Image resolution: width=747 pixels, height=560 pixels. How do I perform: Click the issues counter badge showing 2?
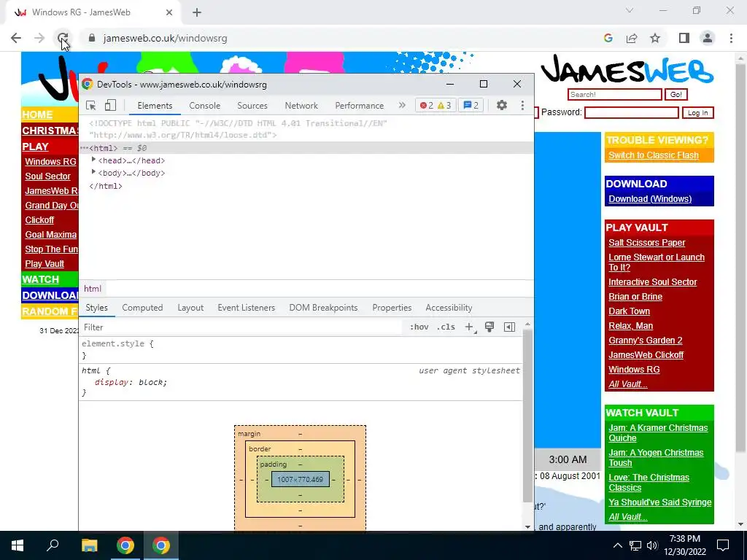pos(471,105)
